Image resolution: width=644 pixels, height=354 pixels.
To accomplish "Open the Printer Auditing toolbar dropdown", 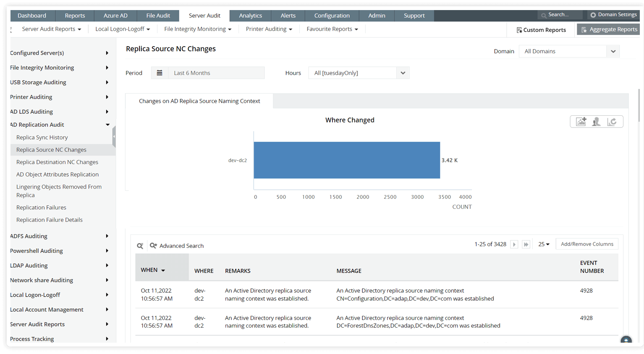I will pyautogui.click(x=269, y=29).
